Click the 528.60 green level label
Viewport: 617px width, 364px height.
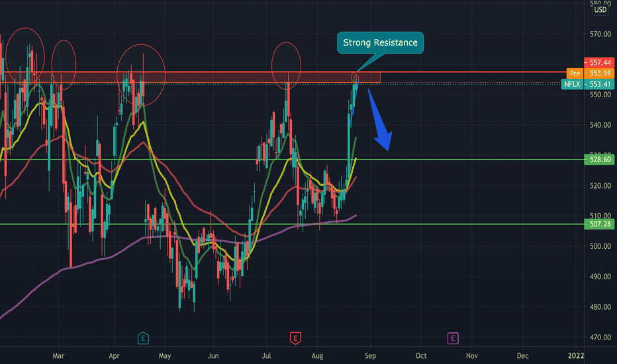pos(599,159)
